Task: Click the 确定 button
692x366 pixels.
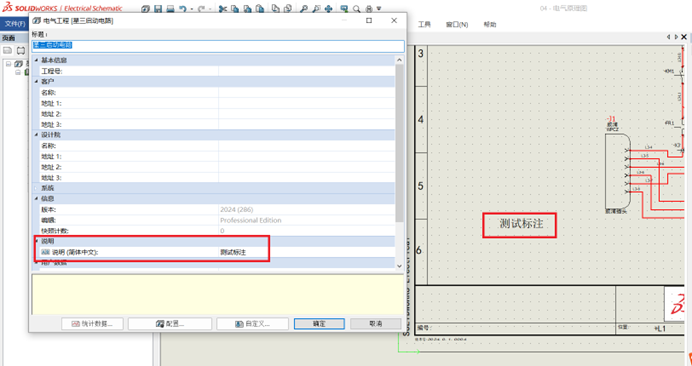Action: pyautogui.click(x=319, y=324)
